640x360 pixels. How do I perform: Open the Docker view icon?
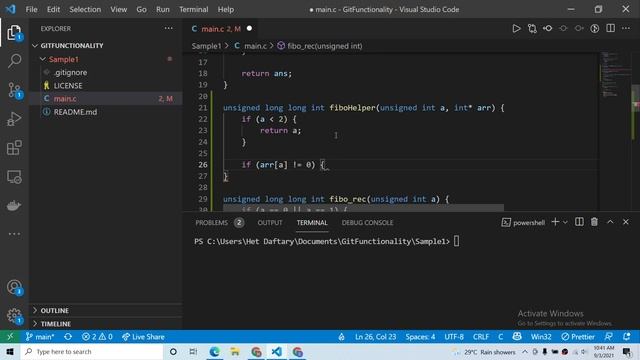(x=14, y=205)
